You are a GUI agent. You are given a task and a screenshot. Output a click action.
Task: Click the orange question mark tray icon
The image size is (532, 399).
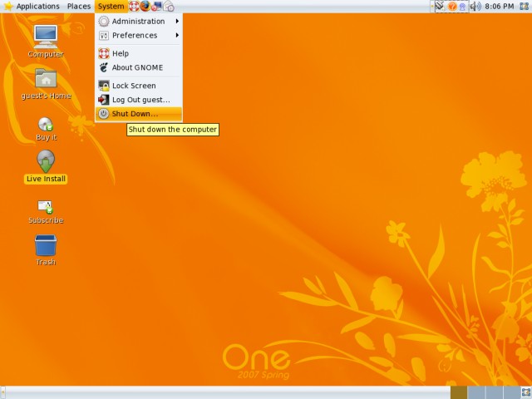pos(452,7)
